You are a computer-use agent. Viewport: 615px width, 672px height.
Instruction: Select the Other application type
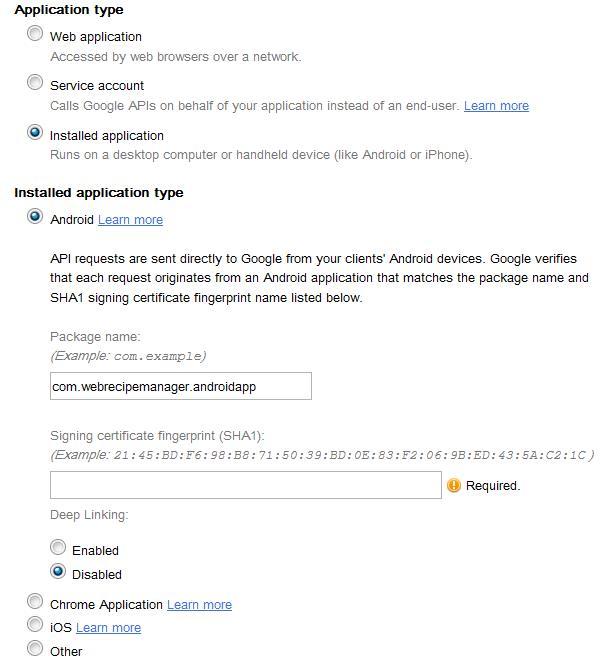point(36,648)
